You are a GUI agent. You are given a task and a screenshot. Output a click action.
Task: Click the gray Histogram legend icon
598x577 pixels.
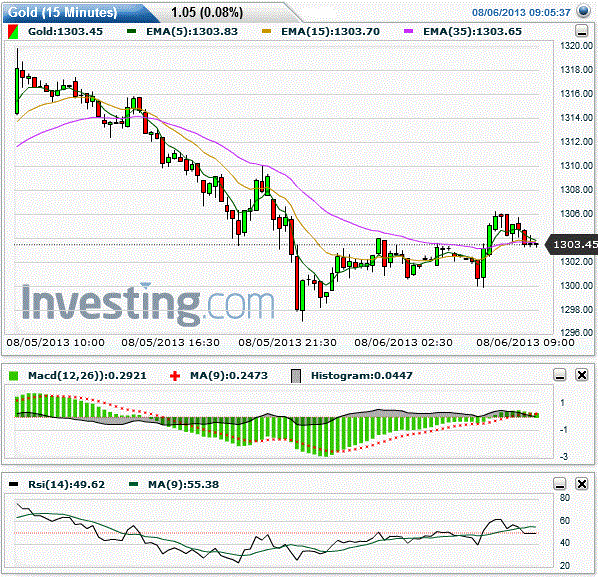tap(296, 376)
